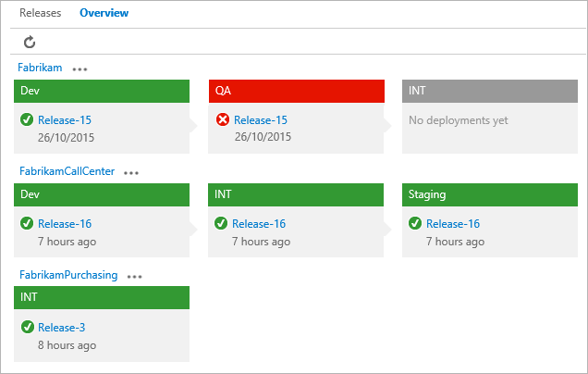The width and height of the screenshot is (588, 374).
Task: Open the FabrikamPurchasing definition link
Action: click(68, 275)
